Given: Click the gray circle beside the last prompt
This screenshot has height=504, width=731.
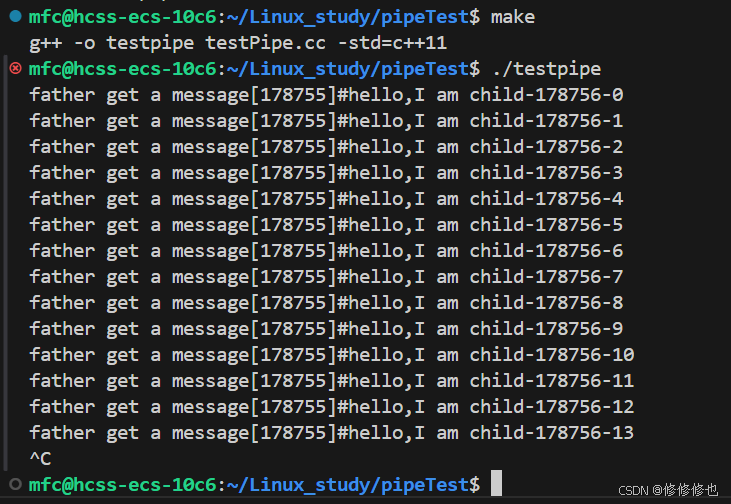Looking at the screenshot, I should (15, 484).
